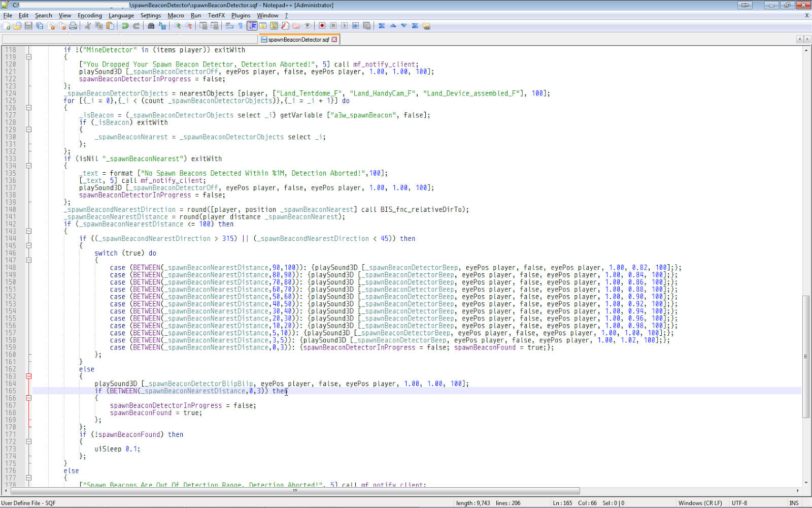Click the tab bar left scroll arrow
This screenshot has height=508, width=812.
[800, 39]
